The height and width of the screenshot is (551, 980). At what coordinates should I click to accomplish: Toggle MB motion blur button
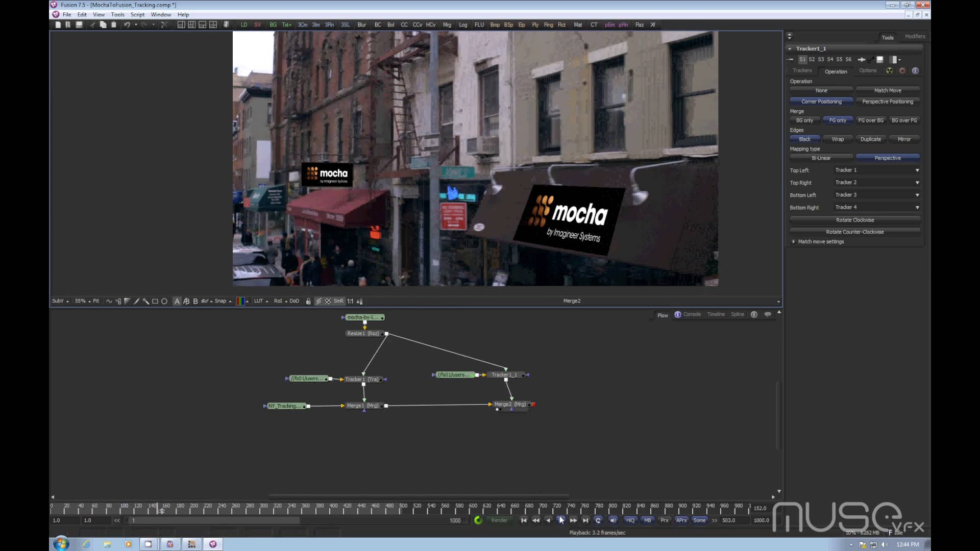[x=648, y=520]
